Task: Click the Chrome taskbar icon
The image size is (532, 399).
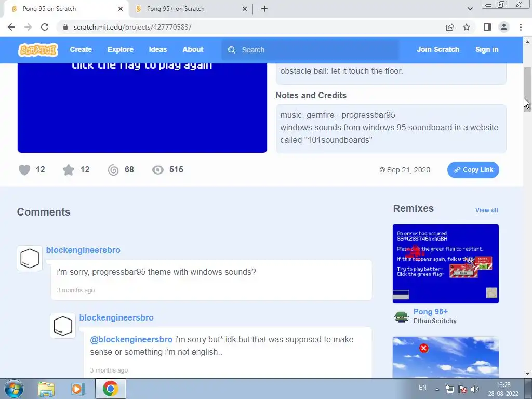Action: 110,389
